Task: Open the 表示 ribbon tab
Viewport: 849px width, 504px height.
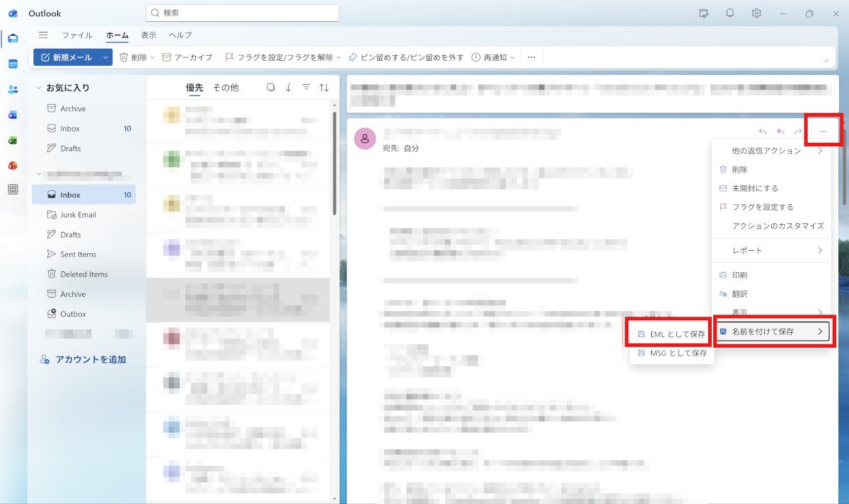Action: [149, 35]
